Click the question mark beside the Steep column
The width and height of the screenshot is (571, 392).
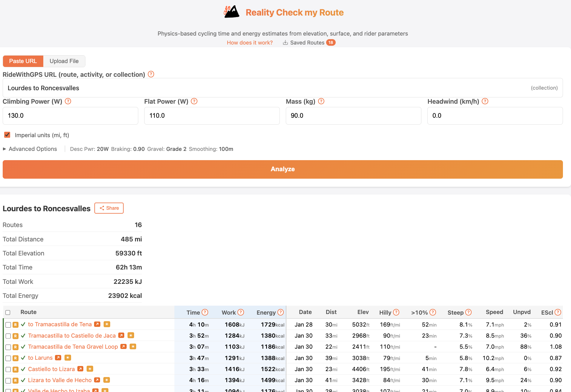[x=468, y=312]
